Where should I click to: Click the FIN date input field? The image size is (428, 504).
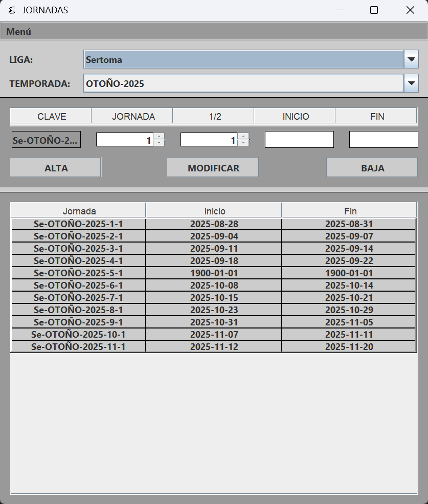pyautogui.click(x=384, y=140)
